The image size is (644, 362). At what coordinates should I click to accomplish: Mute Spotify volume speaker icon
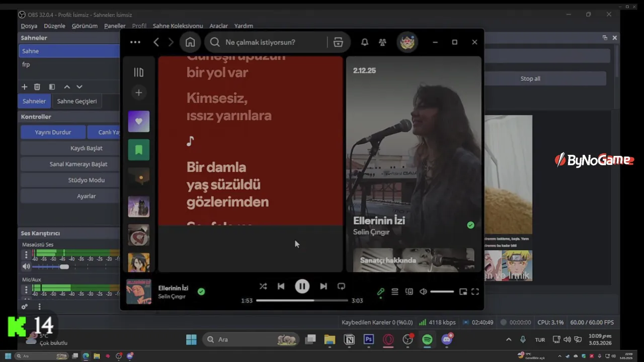click(423, 292)
